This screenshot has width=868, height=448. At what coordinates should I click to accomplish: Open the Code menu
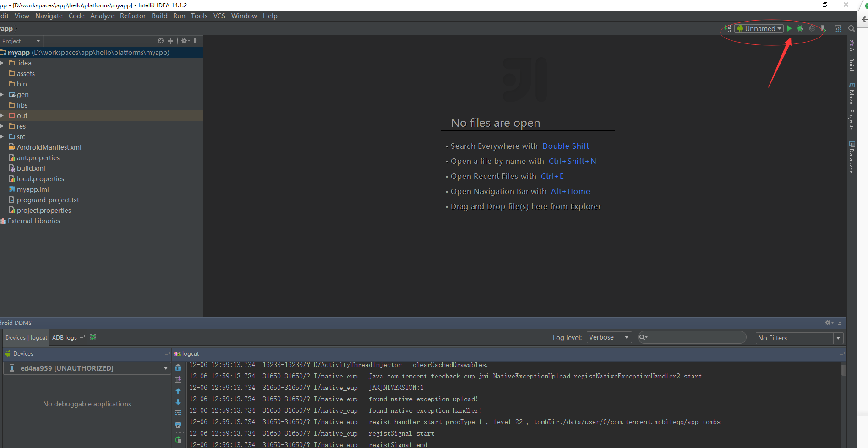pyautogui.click(x=76, y=16)
